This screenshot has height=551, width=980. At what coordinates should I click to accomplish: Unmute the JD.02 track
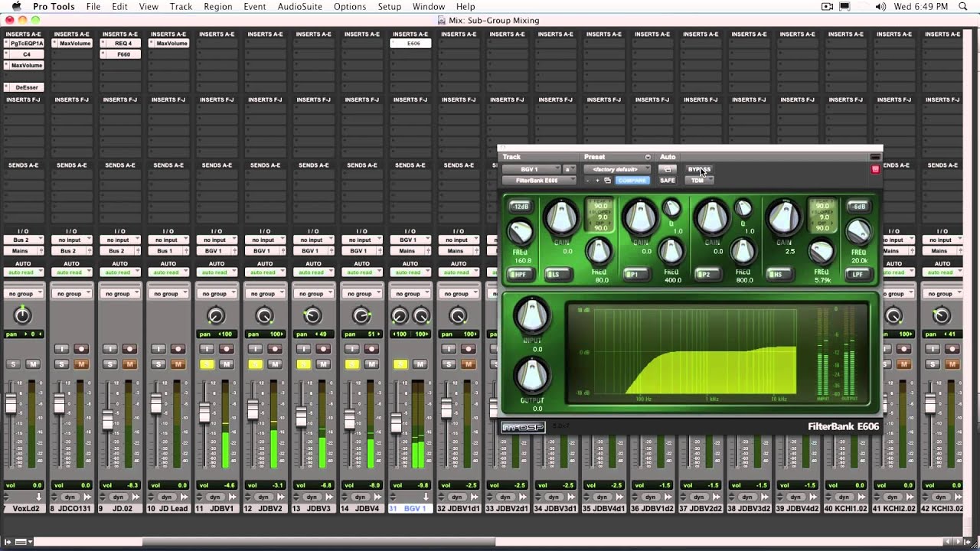click(x=129, y=364)
